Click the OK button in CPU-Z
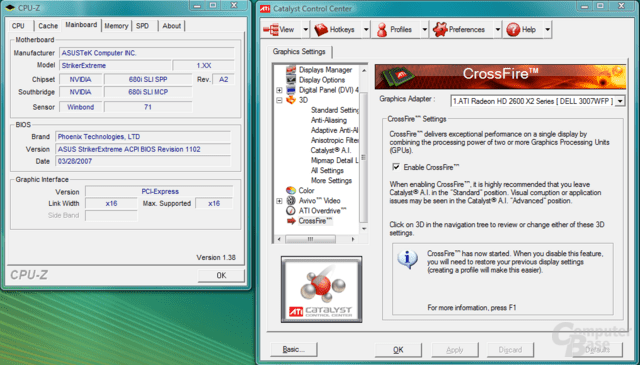 (221, 275)
